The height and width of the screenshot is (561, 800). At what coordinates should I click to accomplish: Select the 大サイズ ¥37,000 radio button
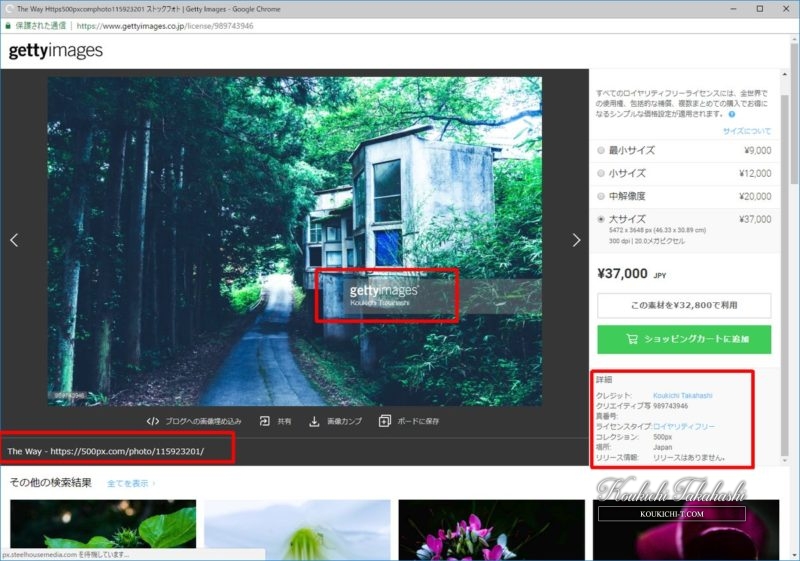coord(601,219)
